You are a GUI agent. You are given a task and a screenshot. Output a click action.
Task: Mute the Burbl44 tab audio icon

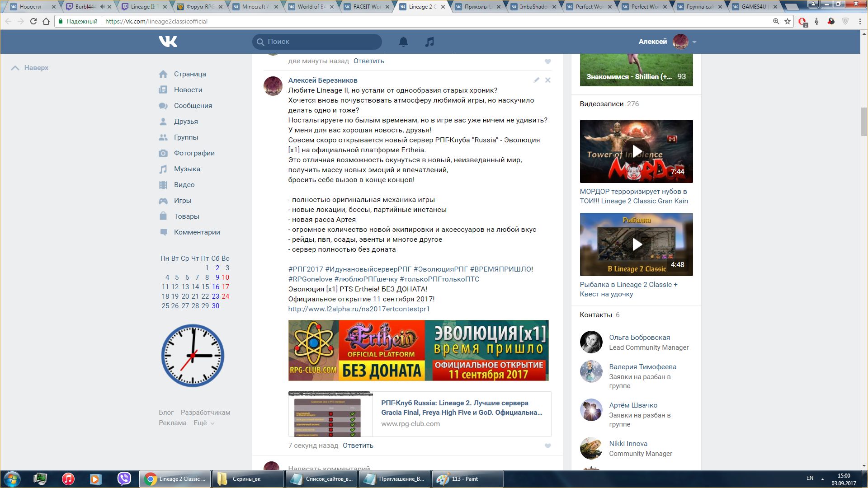102,7
